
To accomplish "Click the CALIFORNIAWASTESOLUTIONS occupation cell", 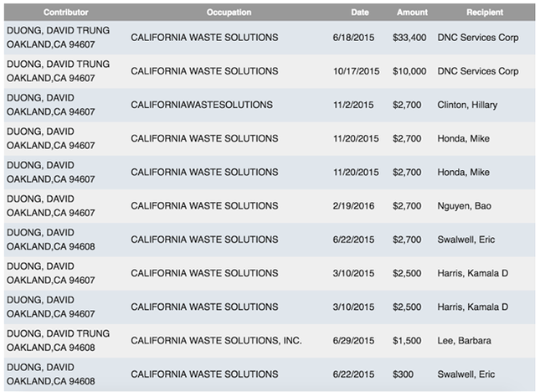I will pos(202,105).
